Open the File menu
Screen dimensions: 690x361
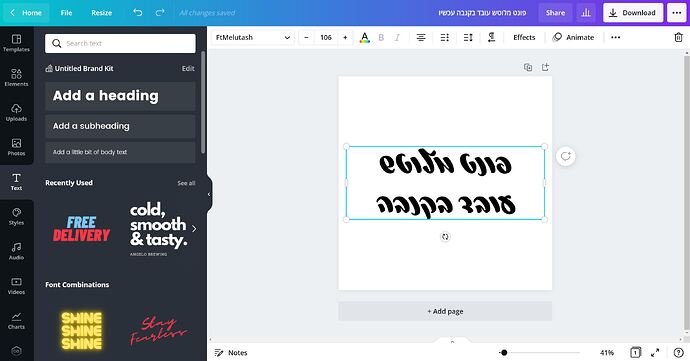(66, 13)
